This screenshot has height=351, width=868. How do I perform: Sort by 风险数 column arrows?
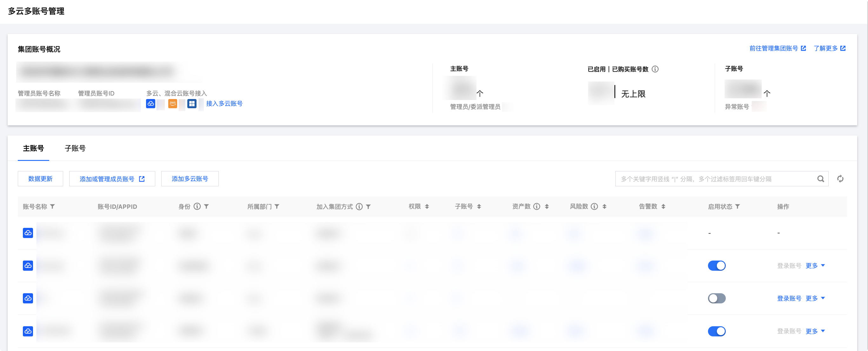(x=604, y=207)
